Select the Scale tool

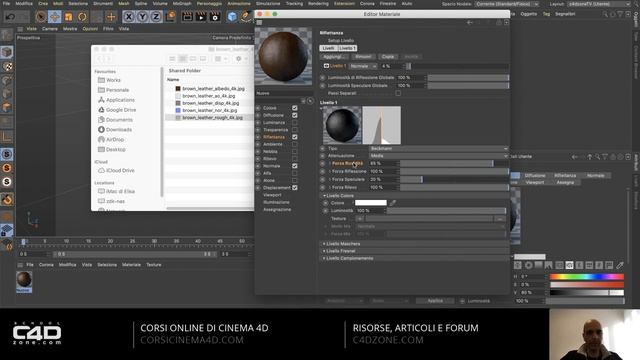(x=69, y=17)
